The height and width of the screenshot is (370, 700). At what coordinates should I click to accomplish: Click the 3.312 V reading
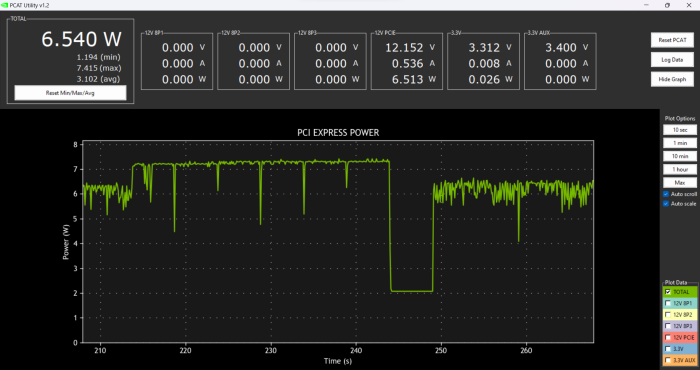[x=490, y=47]
